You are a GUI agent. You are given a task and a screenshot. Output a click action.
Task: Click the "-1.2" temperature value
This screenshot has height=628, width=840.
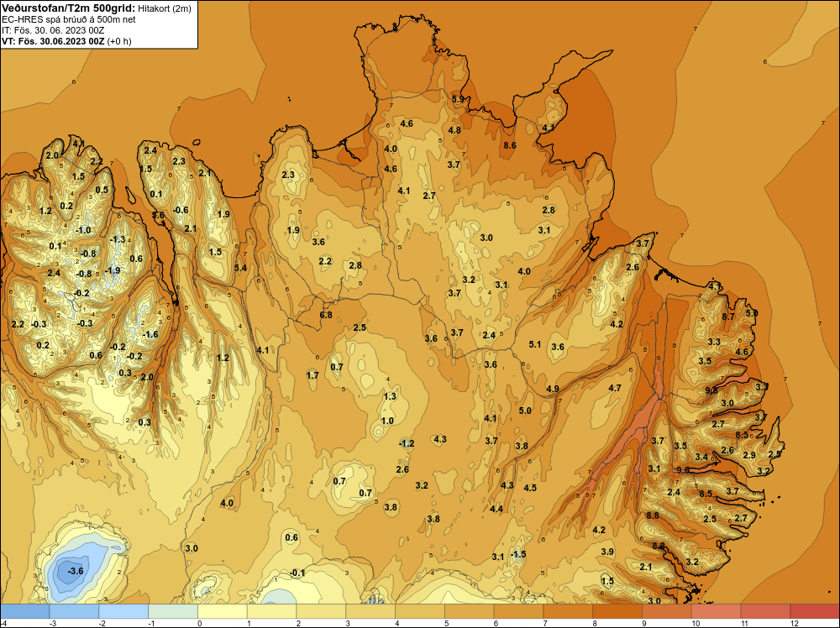point(407,443)
